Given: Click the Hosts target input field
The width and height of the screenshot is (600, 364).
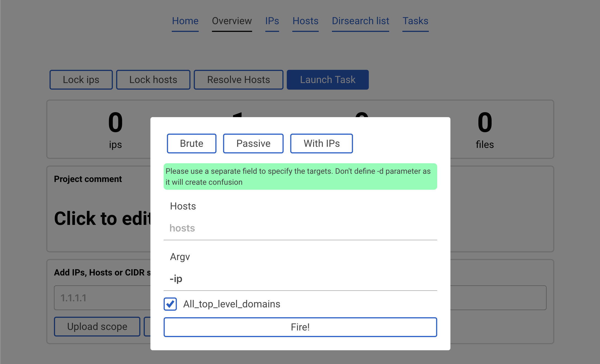Looking at the screenshot, I should coord(300,227).
